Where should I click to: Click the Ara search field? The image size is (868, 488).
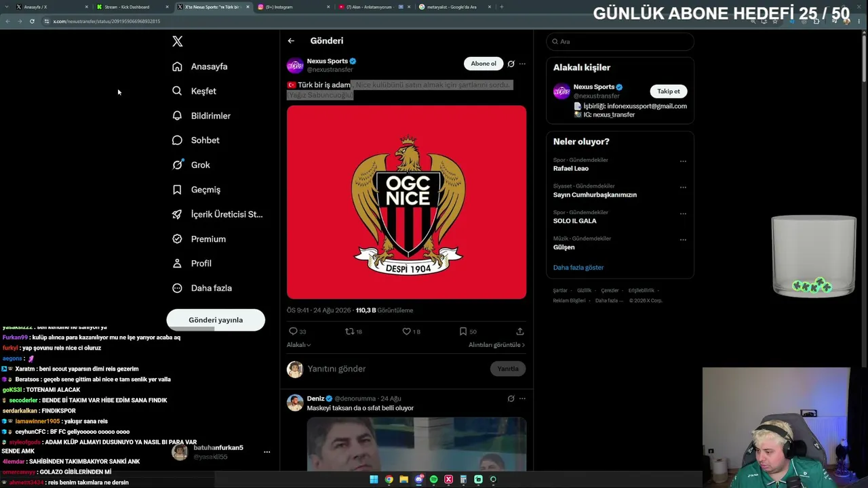pos(620,41)
